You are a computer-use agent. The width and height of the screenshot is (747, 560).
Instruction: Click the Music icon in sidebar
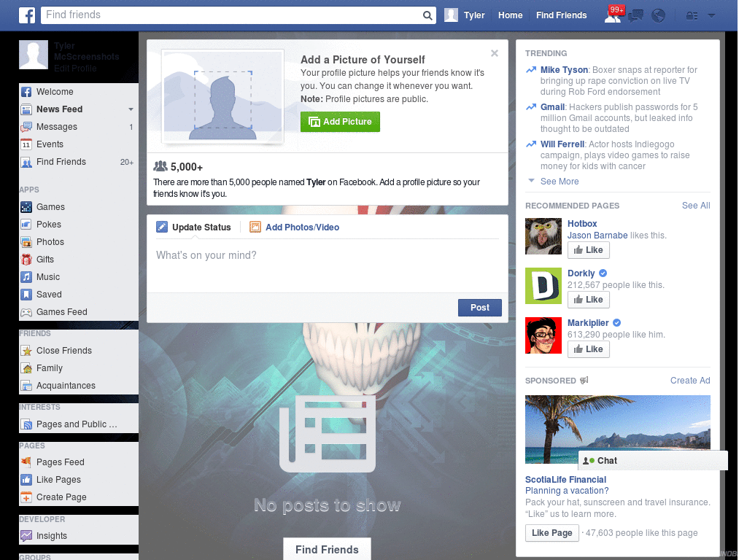click(x=26, y=277)
